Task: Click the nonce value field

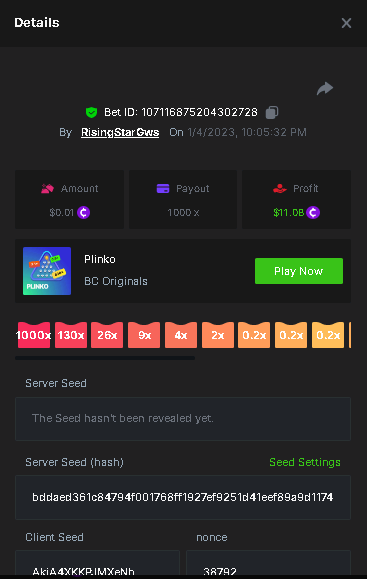Action: [268, 564]
